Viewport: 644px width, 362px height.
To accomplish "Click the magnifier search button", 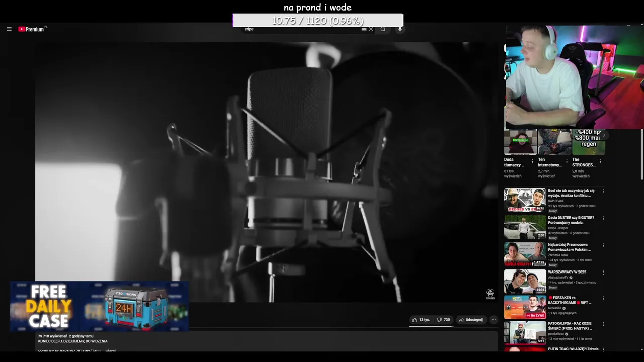I will [x=383, y=29].
